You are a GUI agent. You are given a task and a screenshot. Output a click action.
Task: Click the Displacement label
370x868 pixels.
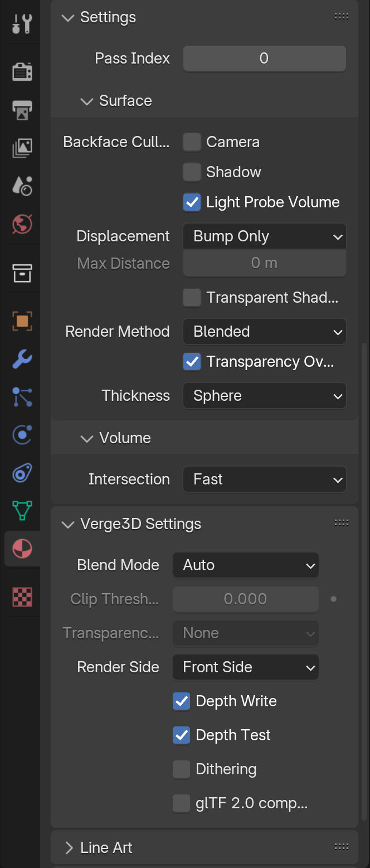(123, 236)
